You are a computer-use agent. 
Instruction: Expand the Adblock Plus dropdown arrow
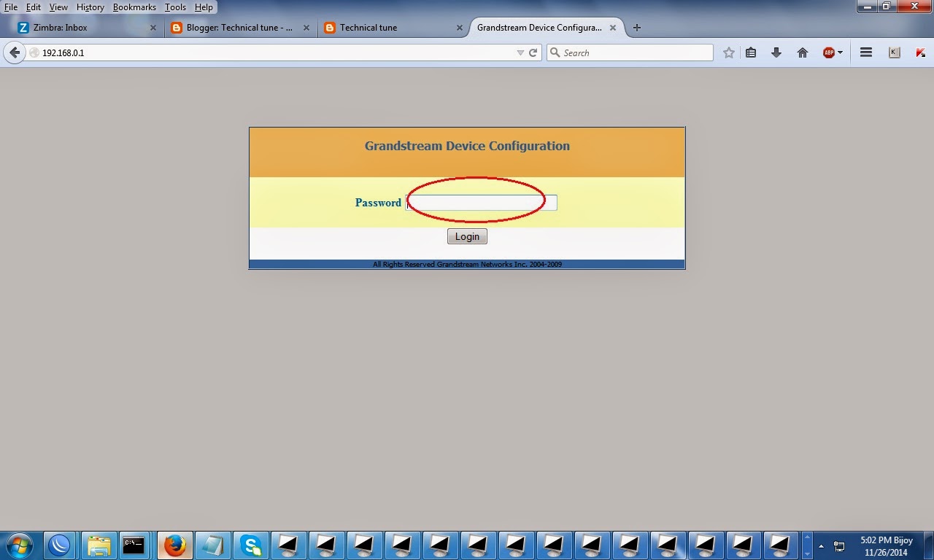click(840, 52)
